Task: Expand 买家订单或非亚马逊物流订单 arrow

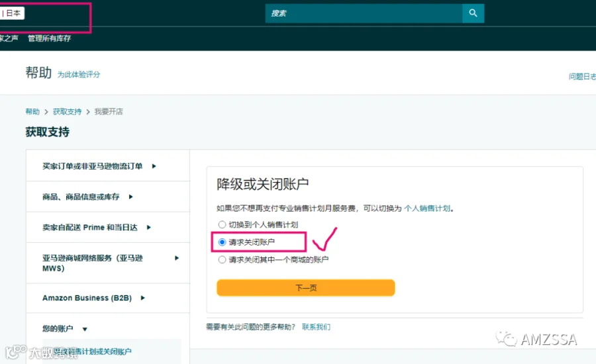Action: click(x=154, y=166)
